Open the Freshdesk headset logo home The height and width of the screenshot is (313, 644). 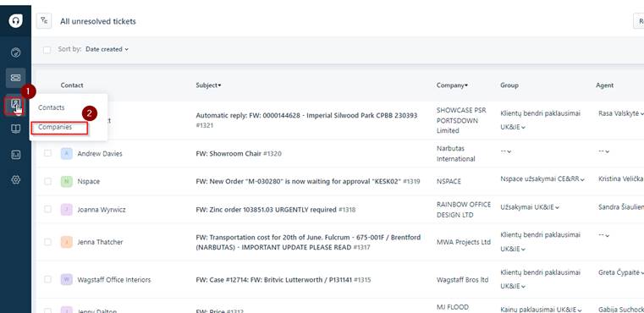tap(15, 20)
